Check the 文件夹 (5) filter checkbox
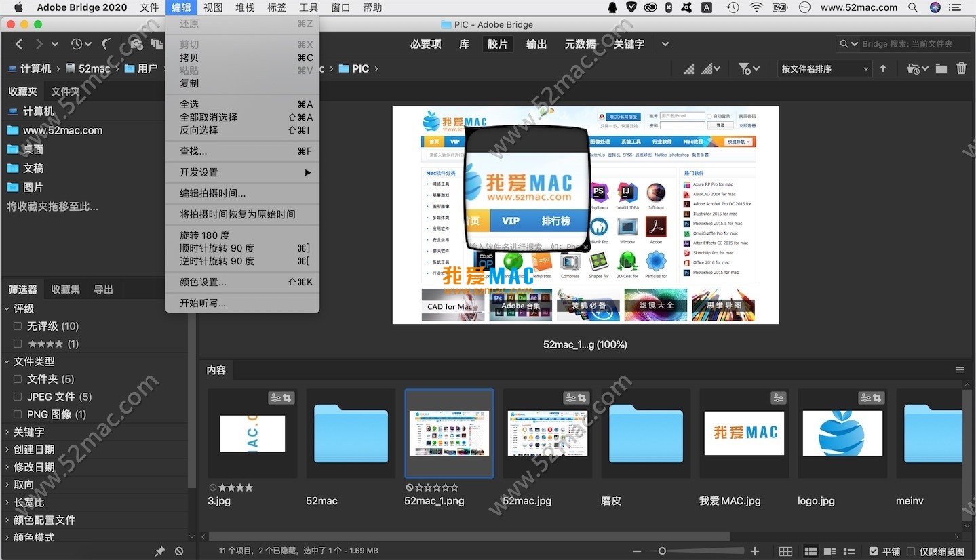Screen dimensions: 976x560 point(18,379)
